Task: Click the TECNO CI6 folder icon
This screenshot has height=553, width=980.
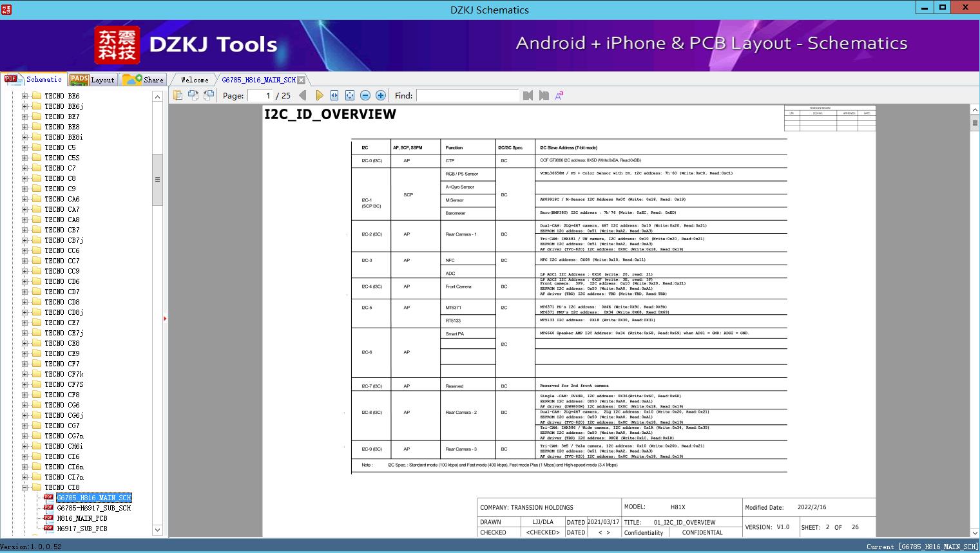Action: tap(37, 456)
